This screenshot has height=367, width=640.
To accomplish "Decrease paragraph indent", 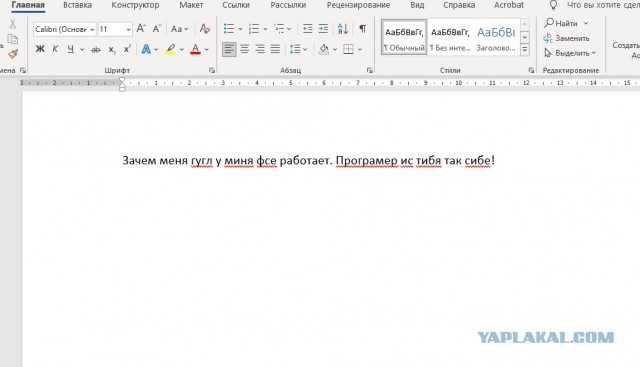I will [307, 29].
